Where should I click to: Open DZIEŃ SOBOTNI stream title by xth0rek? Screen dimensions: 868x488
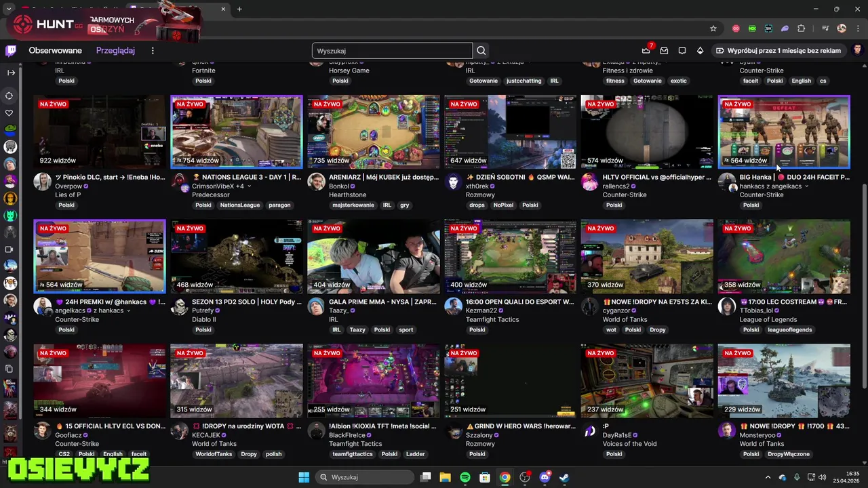(x=520, y=177)
